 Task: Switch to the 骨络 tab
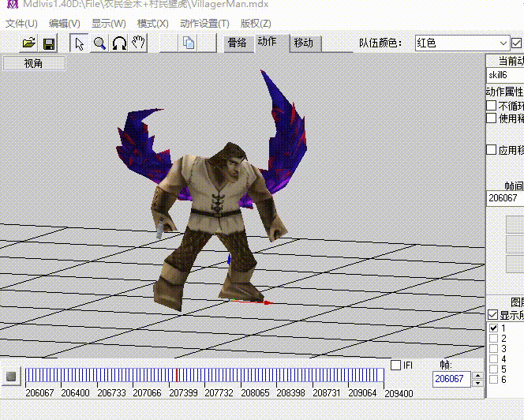click(237, 43)
